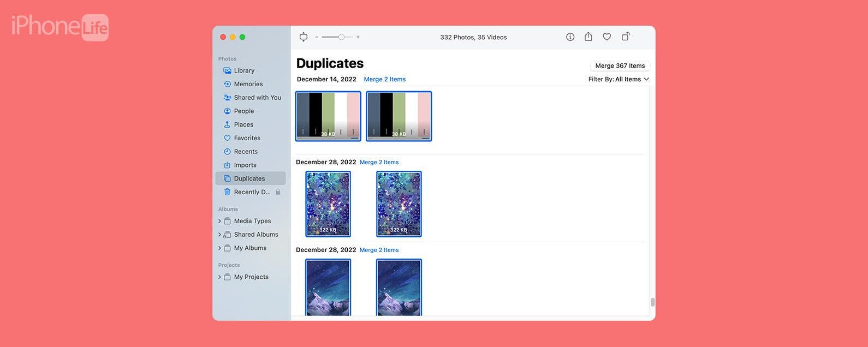Image resolution: width=868 pixels, height=347 pixels.
Task: Click the Rotate icon in toolbar
Action: point(626,37)
